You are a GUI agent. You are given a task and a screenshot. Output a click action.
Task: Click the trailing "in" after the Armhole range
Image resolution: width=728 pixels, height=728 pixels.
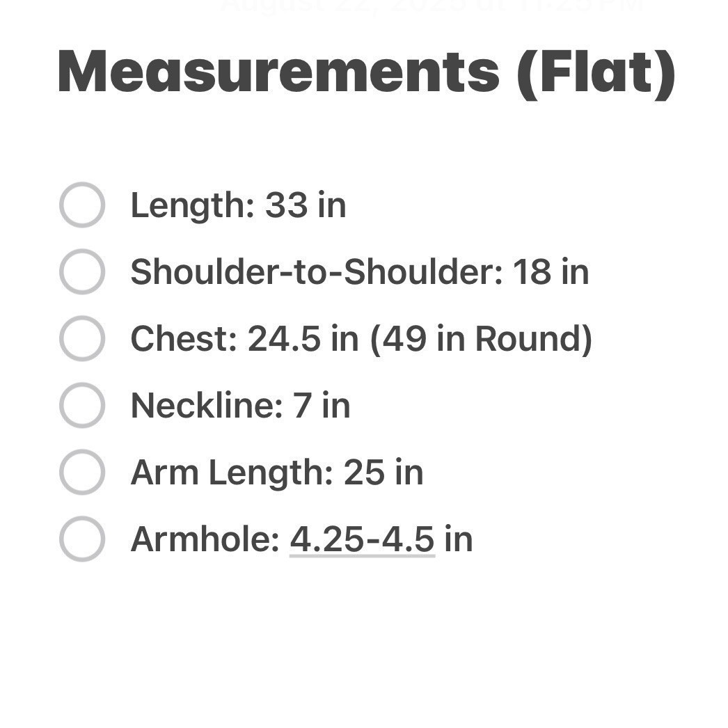pyautogui.click(x=458, y=539)
